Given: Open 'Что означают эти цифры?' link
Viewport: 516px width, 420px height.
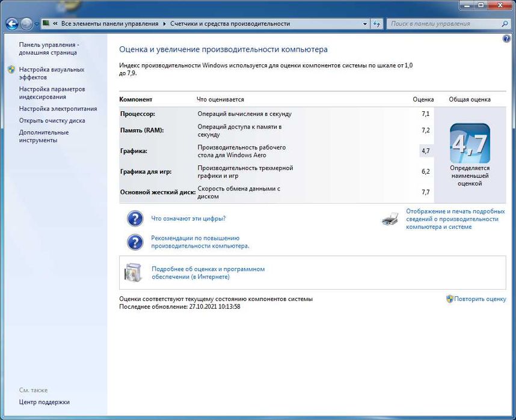Looking at the screenshot, I should pyautogui.click(x=188, y=218).
